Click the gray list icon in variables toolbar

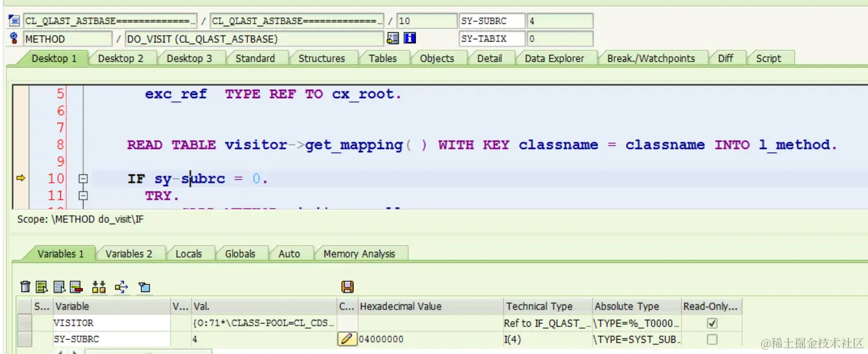click(60, 287)
